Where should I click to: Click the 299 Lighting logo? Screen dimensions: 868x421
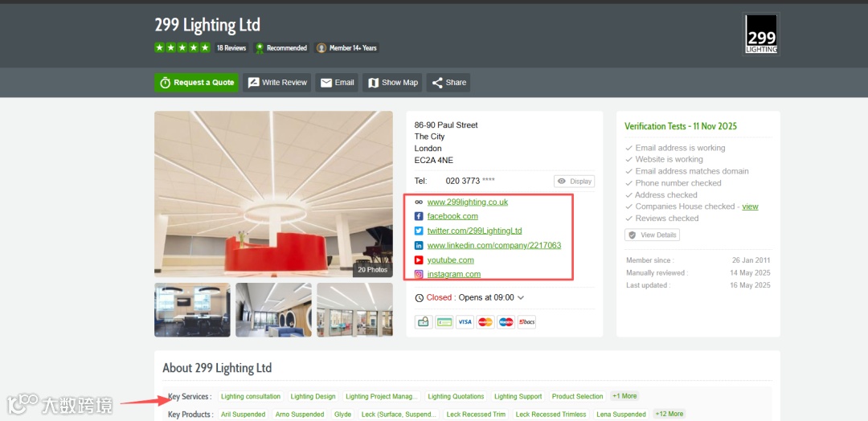point(761,34)
